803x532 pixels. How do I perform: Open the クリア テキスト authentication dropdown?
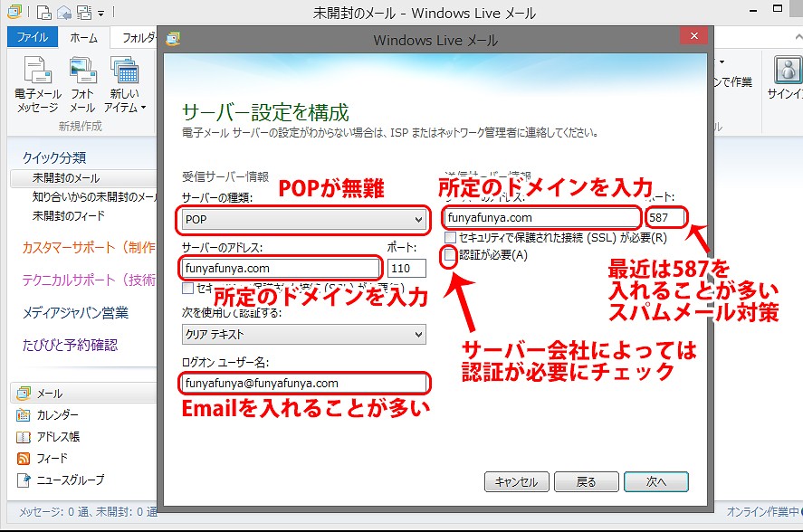click(x=304, y=335)
